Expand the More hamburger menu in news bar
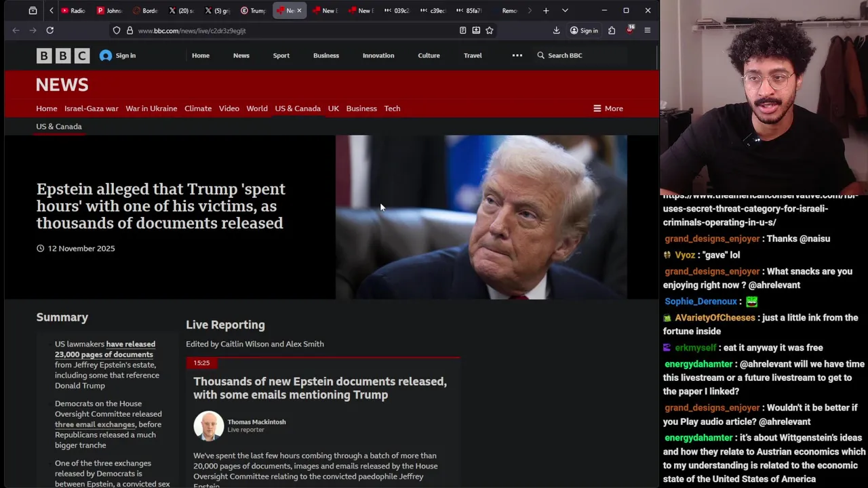Viewport: 868px width, 488px height. [608, 108]
